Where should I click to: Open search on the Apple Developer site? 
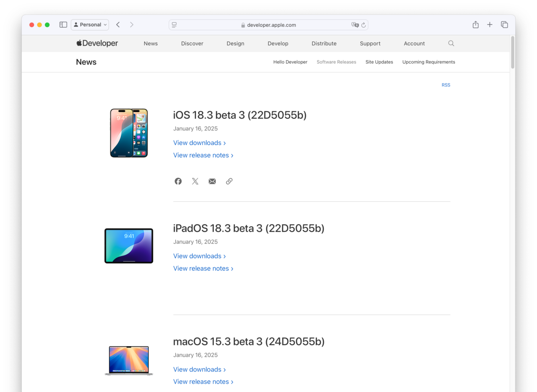click(x=451, y=43)
